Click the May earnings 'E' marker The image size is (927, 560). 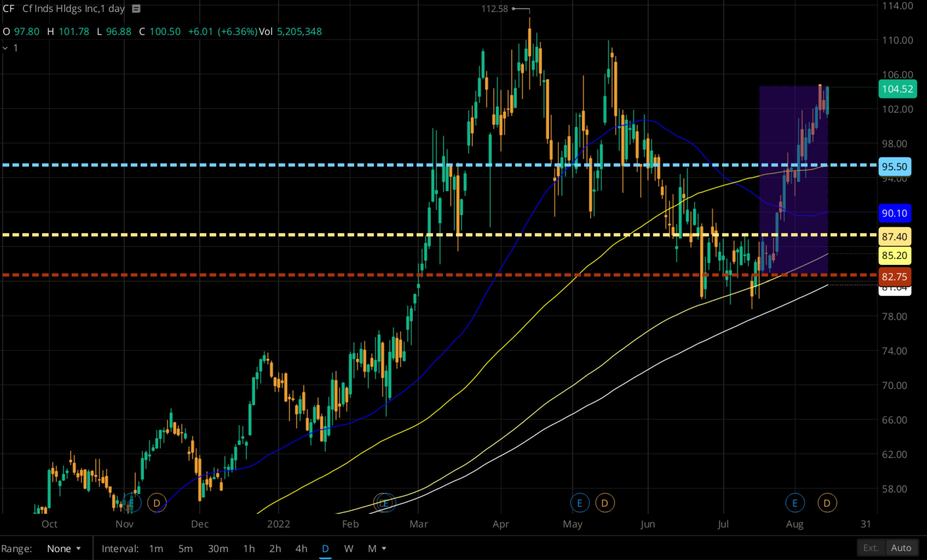(x=580, y=503)
